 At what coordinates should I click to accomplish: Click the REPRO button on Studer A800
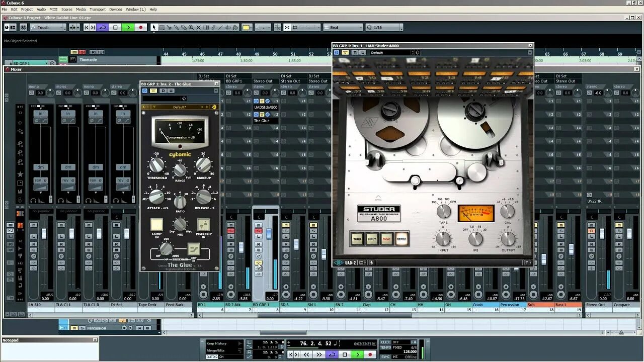point(401,239)
